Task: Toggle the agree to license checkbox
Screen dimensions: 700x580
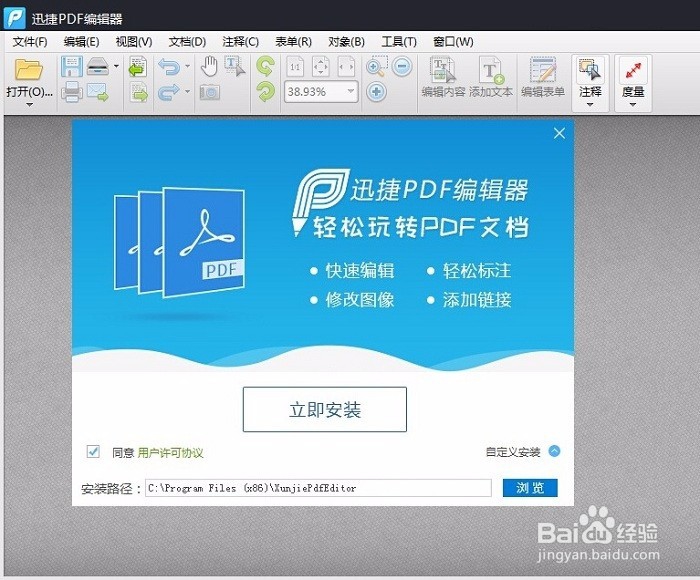Action: 93,451
